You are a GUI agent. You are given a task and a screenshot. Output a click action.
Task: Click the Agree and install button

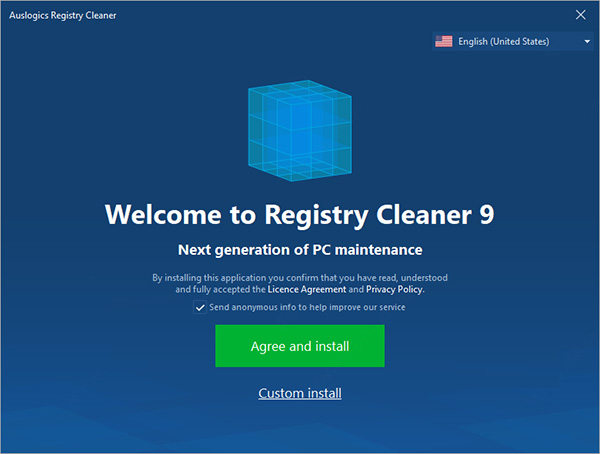[x=300, y=346]
